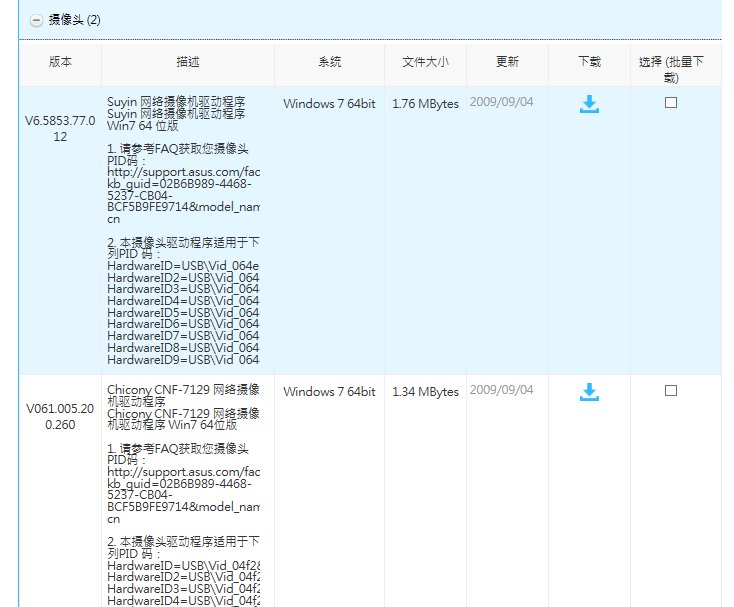Image resolution: width=734 pixels, height=607 pixels.
Task: Select version text V061.005.200.260
Action: 60,417
